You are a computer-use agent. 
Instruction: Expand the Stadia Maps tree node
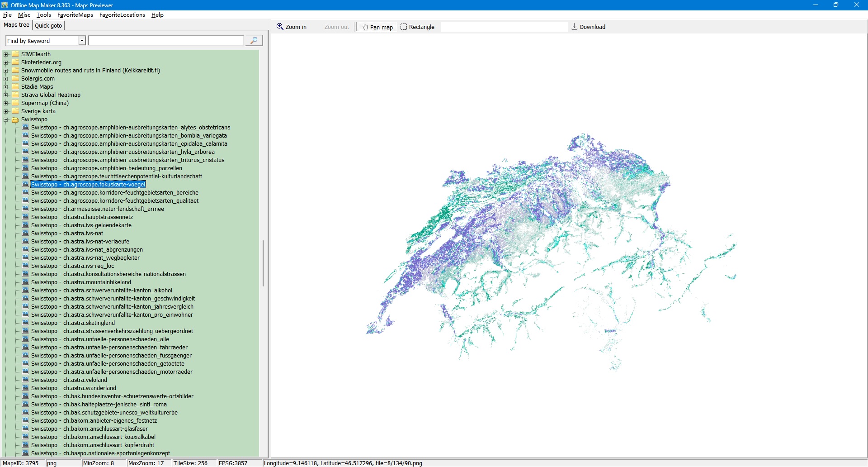6,87
